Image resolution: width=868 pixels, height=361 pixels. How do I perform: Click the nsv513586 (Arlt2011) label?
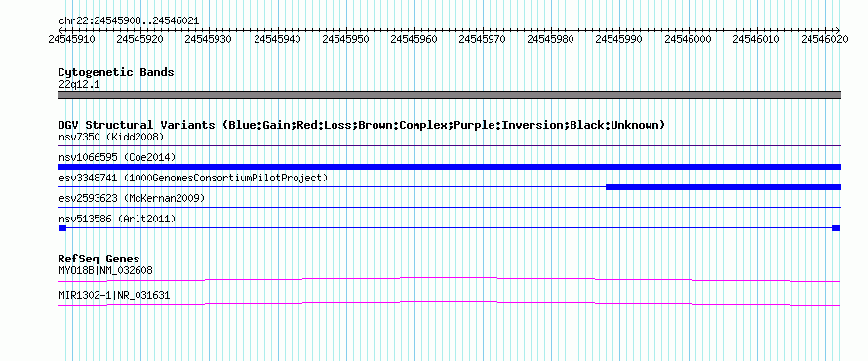(x=117, y=220)
